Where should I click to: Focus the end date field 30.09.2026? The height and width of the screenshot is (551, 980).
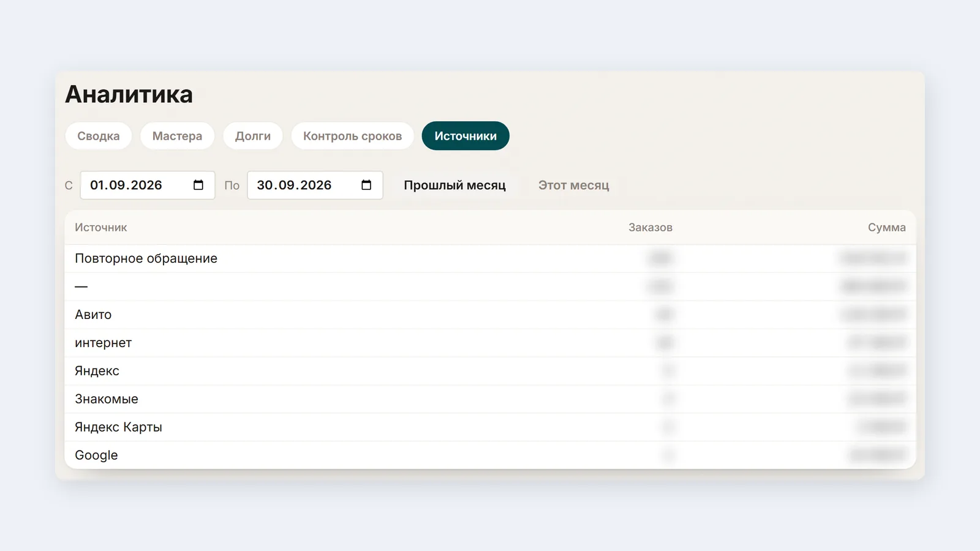coord(315,185)
